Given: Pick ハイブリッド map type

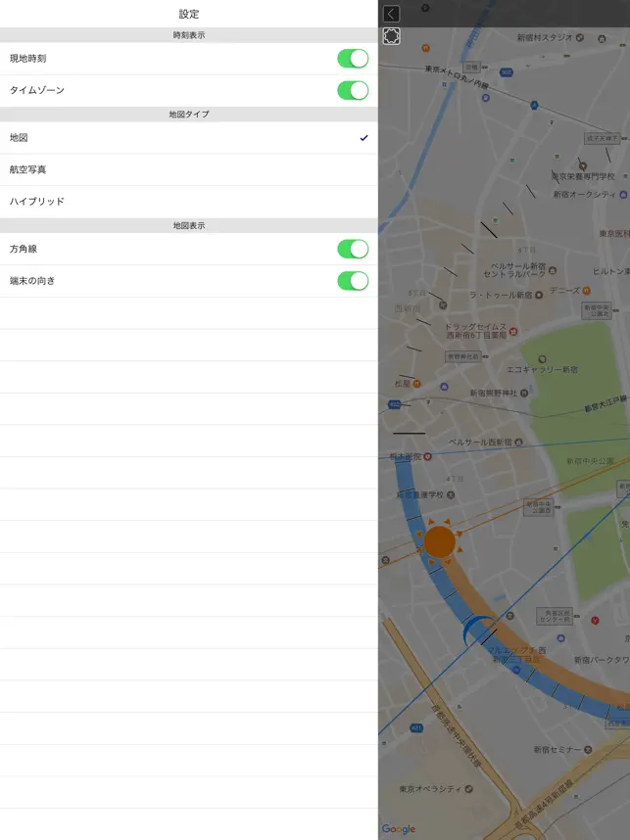Looking at the screenshot, I should (x=189, y=202).
